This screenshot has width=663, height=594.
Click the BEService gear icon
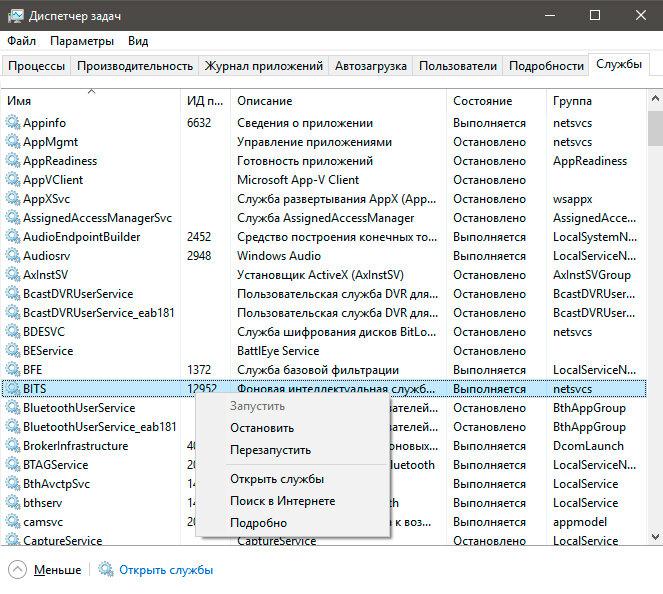[x=13, y=351]
